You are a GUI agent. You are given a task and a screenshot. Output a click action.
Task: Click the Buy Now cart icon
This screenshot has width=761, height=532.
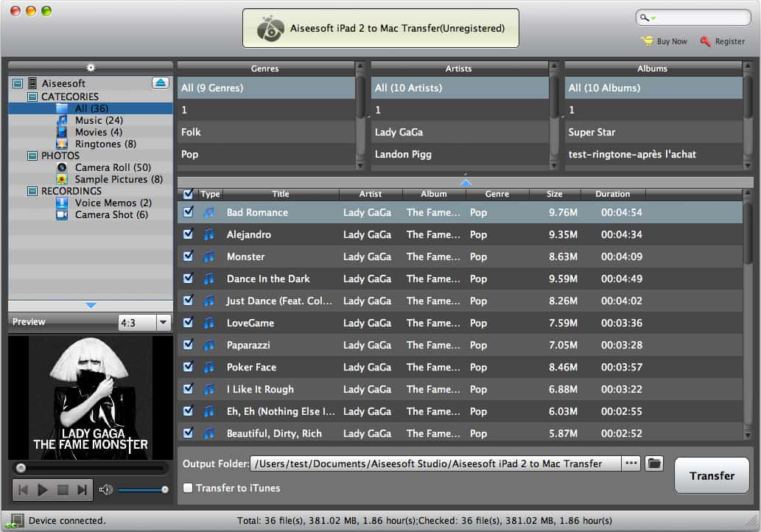[x=648, y=42]
